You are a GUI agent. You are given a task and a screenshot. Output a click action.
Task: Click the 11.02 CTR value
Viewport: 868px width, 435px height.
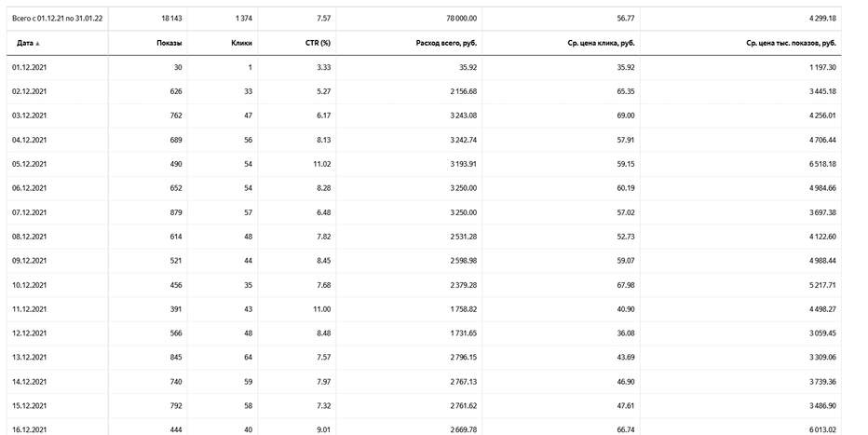pyautogui.click(x=322, y=164)
